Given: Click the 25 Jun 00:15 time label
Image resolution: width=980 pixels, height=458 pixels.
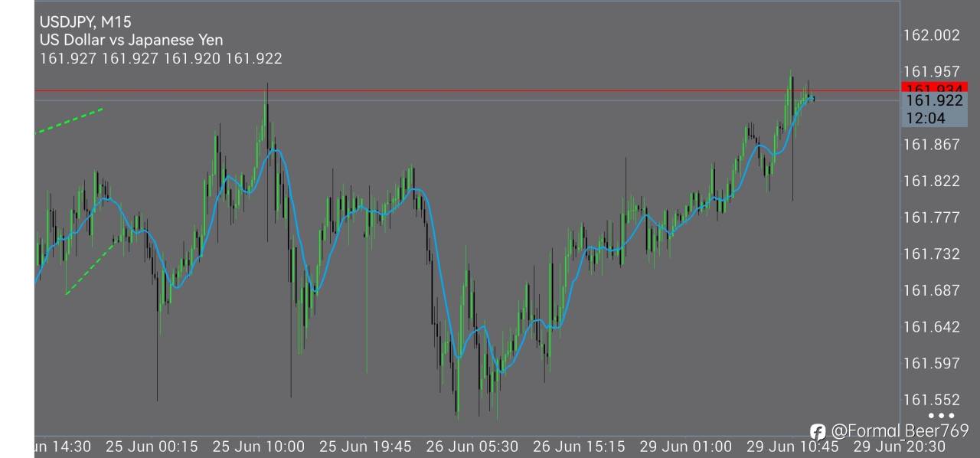Looking at the screenshot, I should (152, 447).
